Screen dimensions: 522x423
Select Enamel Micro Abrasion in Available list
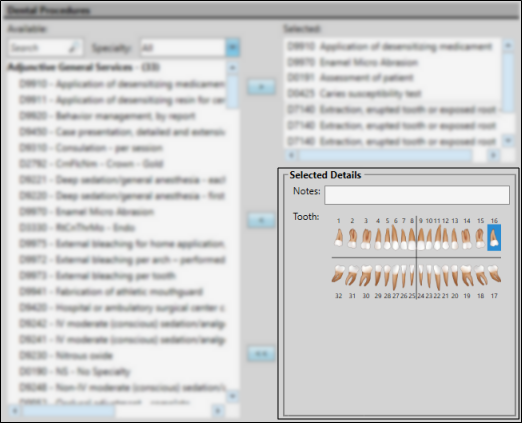[87, 212]
